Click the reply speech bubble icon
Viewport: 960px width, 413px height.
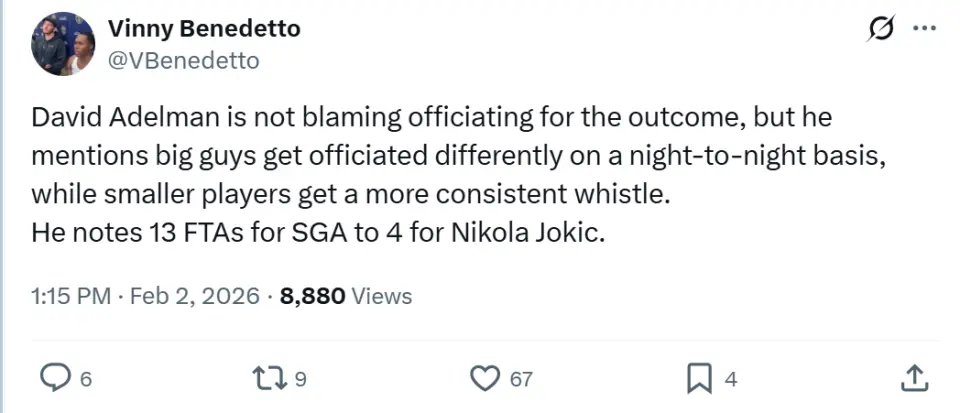pyautogui.click(x=53, y=378)
